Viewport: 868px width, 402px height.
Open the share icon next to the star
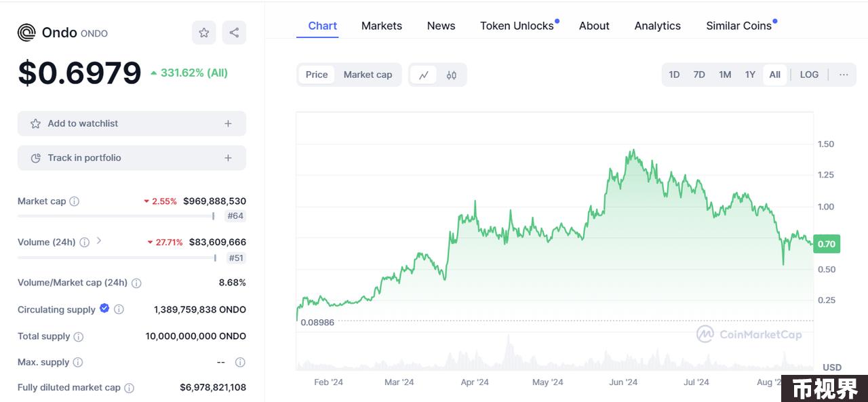[234, 33]
